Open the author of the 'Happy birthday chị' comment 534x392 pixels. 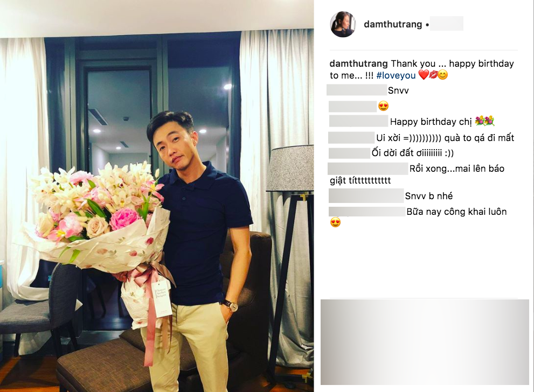click(359, 121)
